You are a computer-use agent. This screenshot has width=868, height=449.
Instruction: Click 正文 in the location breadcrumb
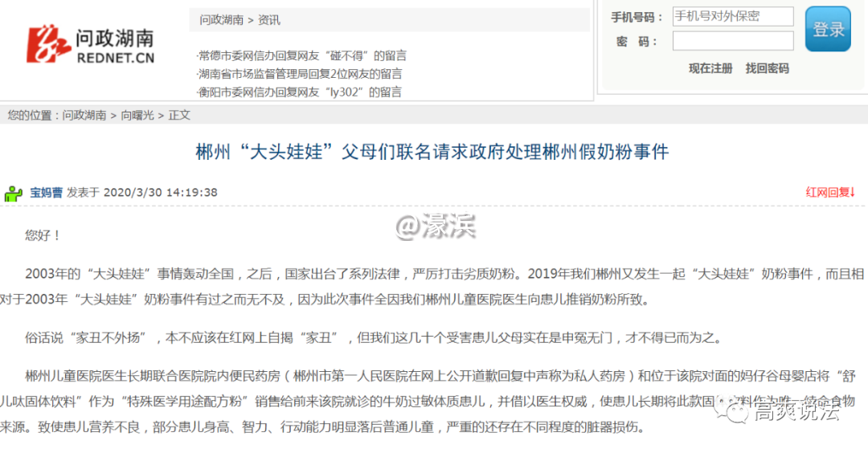179,116
